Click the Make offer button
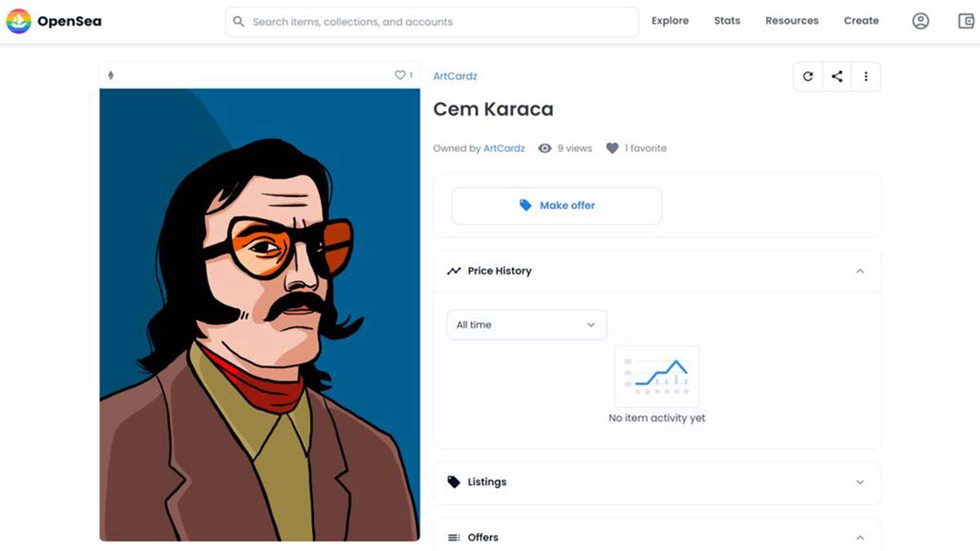 click(556, 205)
